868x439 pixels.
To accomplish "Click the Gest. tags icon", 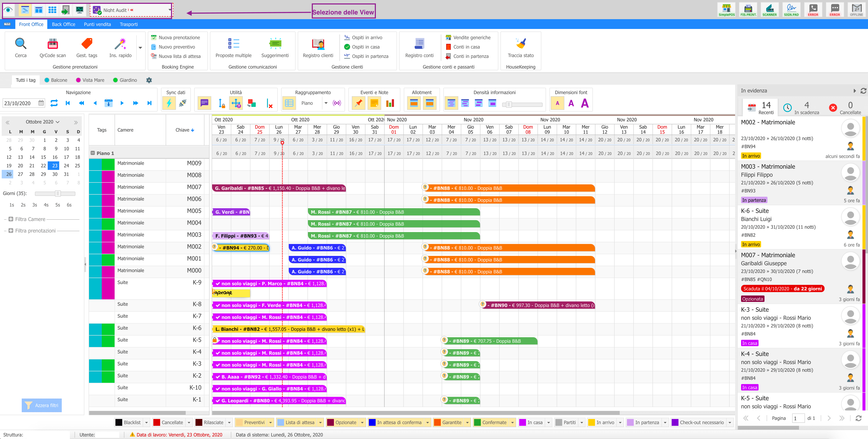I will (x=87, y=44).
